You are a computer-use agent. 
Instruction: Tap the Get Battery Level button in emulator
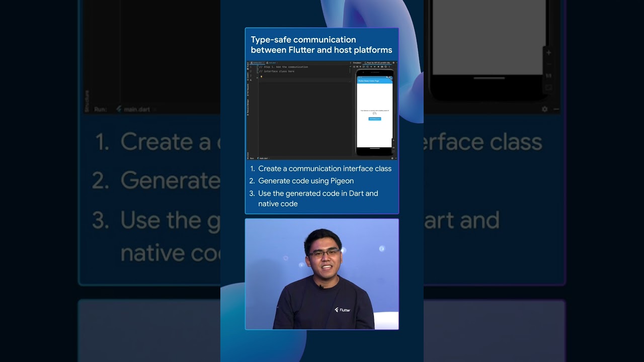pyautogui.click(x=375, y=119)
